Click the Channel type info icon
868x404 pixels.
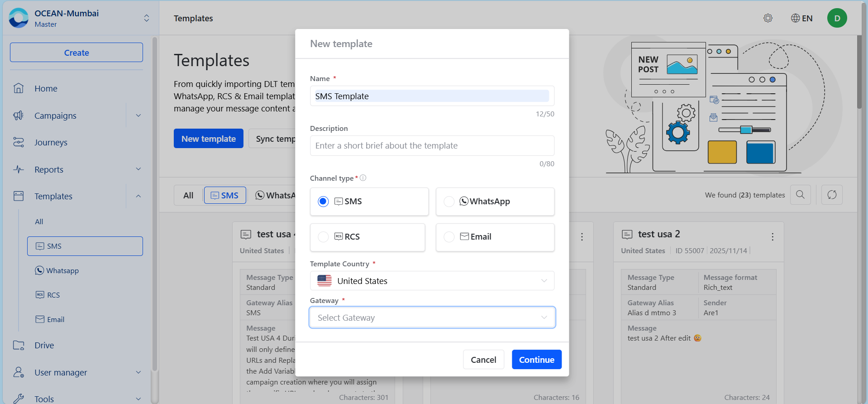[x=363, y=178]
